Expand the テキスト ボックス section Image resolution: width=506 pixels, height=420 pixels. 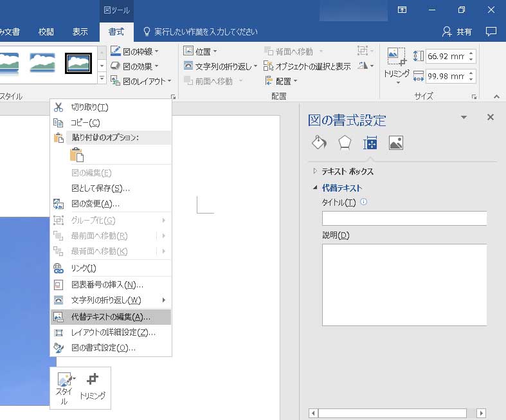pos(347,172)
